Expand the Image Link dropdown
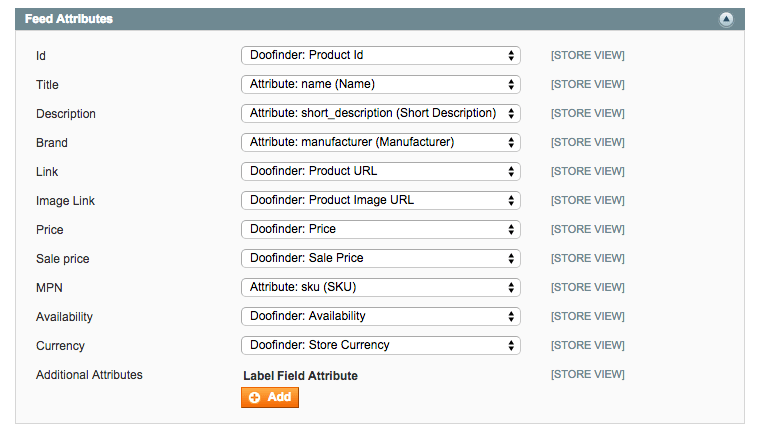The image size is (760, 430). (x=381, y=200)
